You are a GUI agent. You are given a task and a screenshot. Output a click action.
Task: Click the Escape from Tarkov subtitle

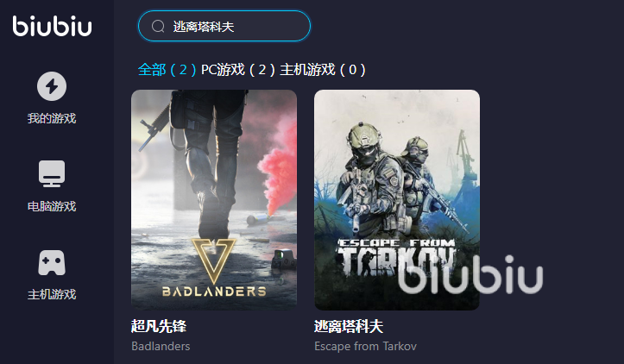click(365, 346)
